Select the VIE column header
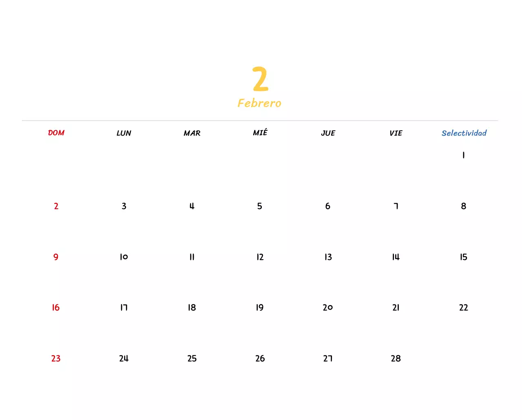This screenshot has width=522, height=420. click(x=396, y=133)
